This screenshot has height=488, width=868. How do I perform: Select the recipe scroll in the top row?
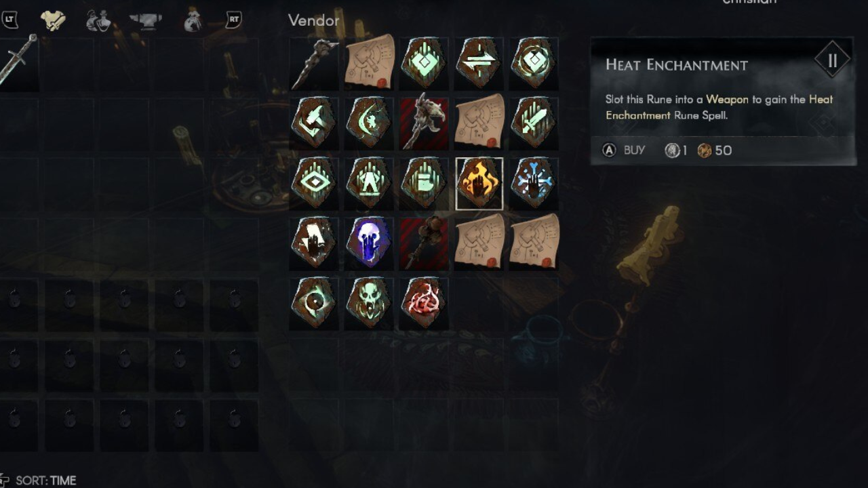pyautogui.click(x=369, y=62)
